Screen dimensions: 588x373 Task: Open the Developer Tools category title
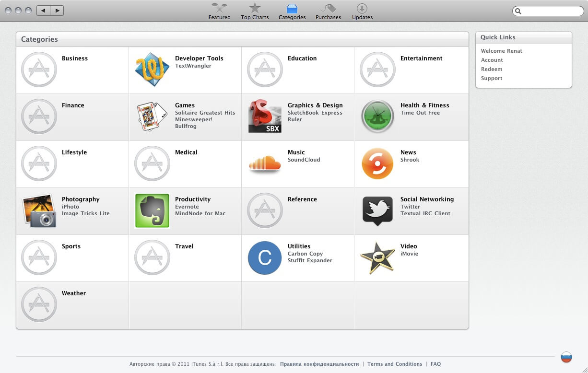pos(199,58)
